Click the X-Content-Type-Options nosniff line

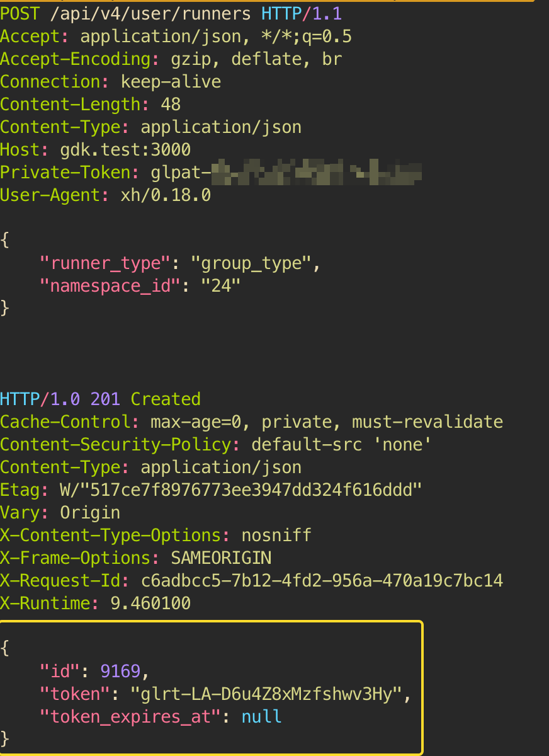(156, 535)
